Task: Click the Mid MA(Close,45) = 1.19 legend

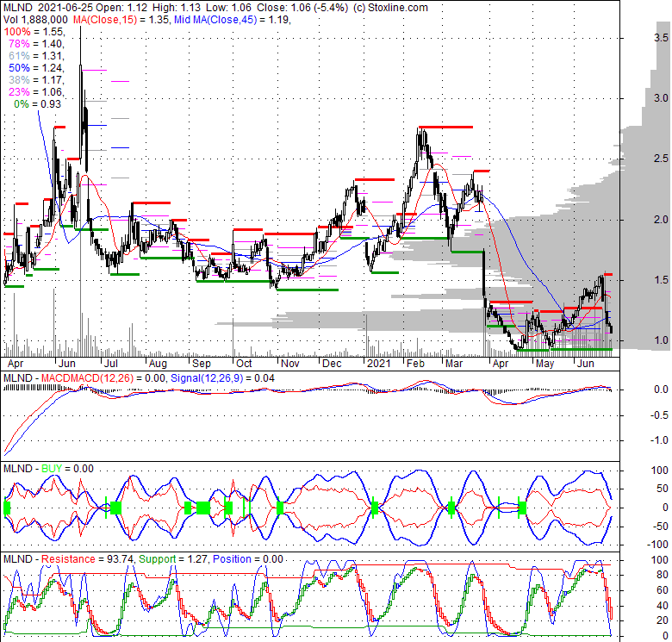Action: (x=232, y=20)
